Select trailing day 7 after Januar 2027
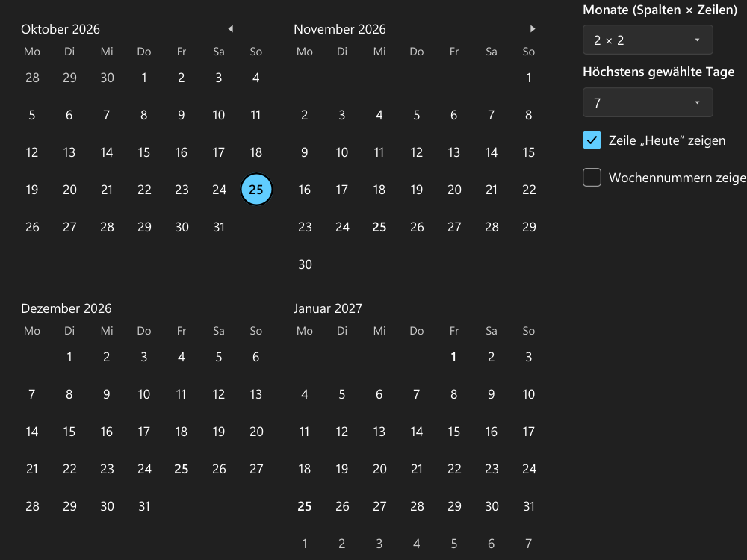 pyautogui.click(x=529, y=544)
